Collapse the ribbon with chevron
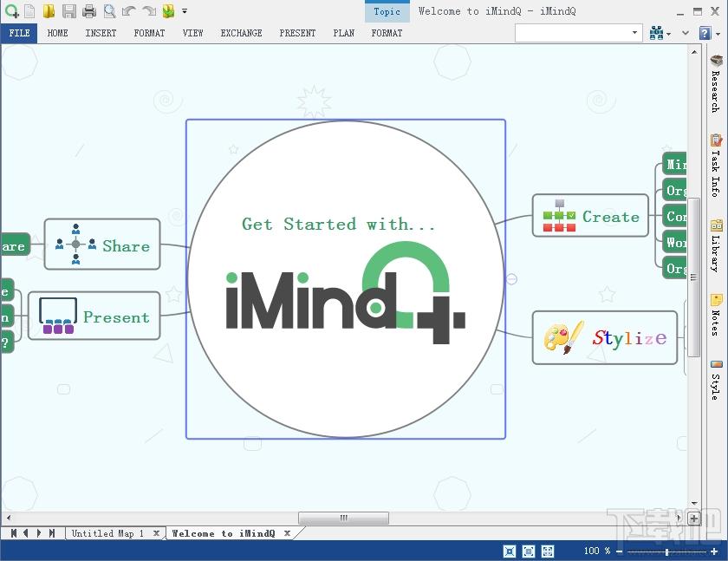Viewport: 728px width, 561px height. point(686,33)
